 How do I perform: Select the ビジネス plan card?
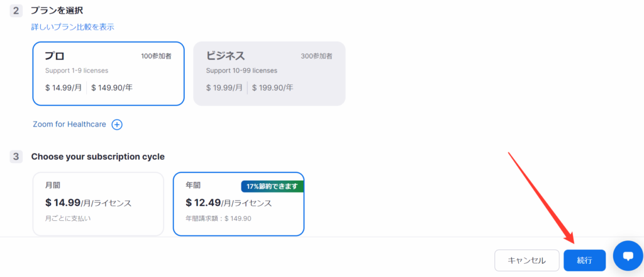click(269, 74)
